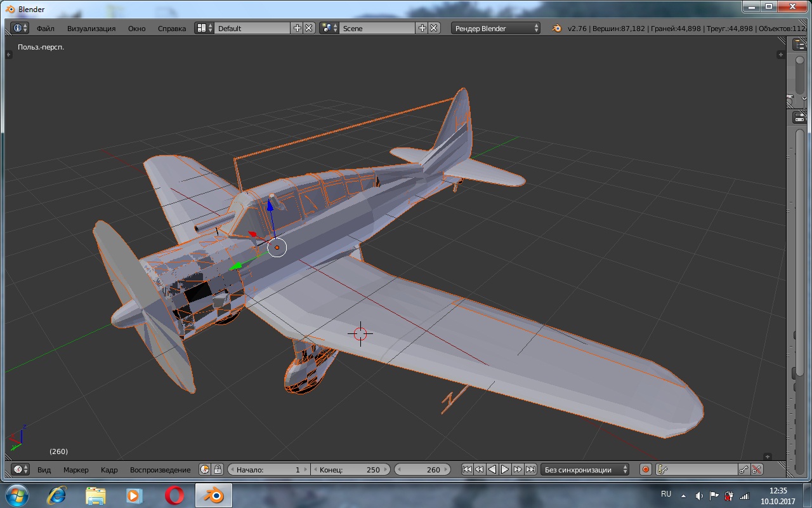Toggle the auto keyframe record button
Viewport: 812px width, 508px height.
646,469
